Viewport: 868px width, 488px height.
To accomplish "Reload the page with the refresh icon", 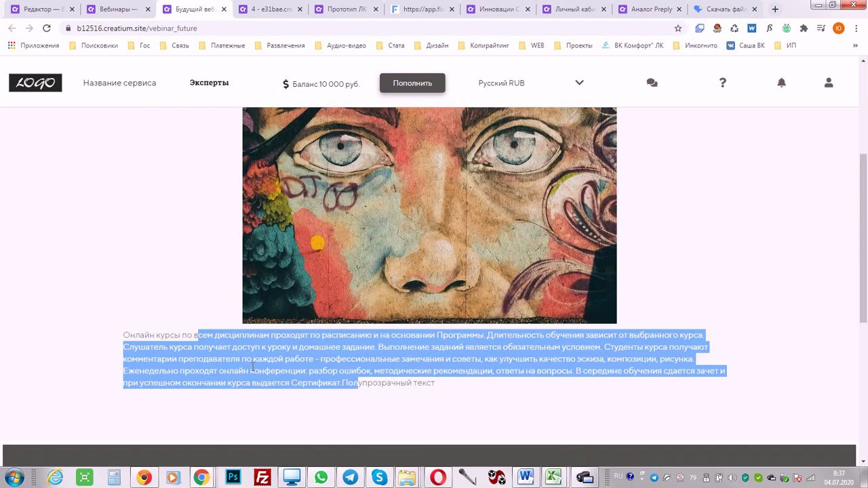I will [x=46, y=28].
